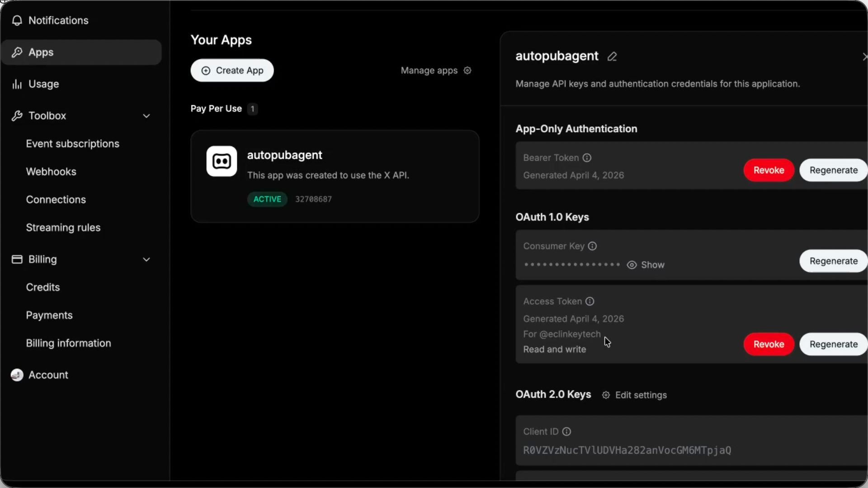Viewport: 868px width, 488px height.
Task: Click the autopubagent app logo icon
Action: [222, 161]
